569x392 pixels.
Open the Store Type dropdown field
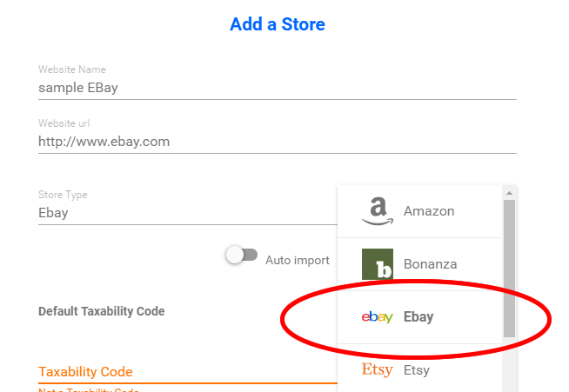coord(188,213)
